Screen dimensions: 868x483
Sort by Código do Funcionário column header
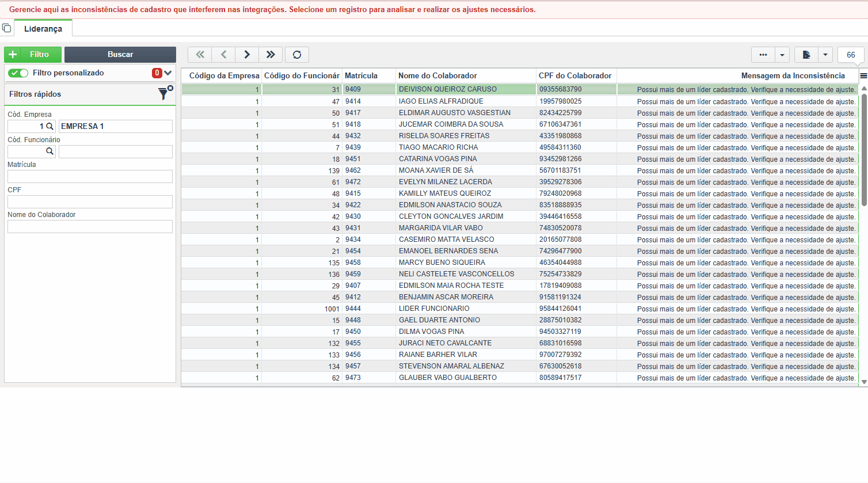[302, 76]
